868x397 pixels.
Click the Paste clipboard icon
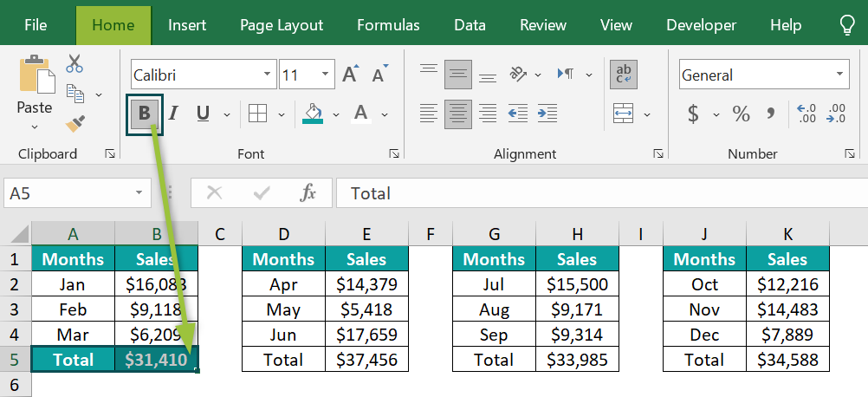pos(37,74)
